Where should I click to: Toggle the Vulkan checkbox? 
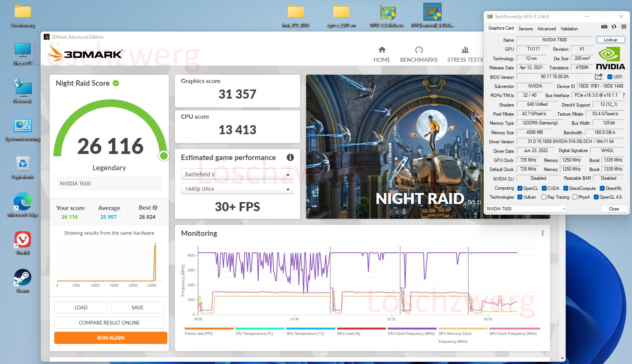[x=520, y=197]
